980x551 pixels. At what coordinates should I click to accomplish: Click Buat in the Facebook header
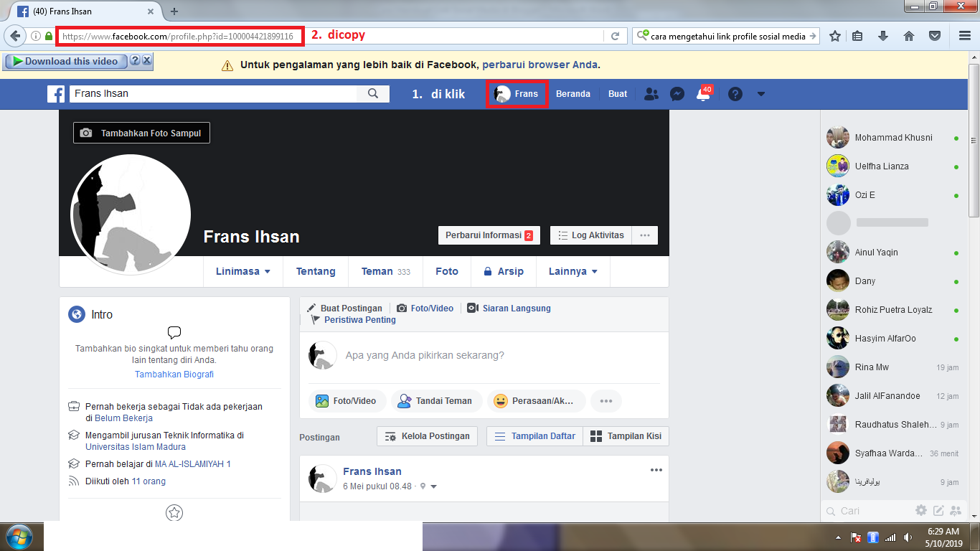click(618, 94)
